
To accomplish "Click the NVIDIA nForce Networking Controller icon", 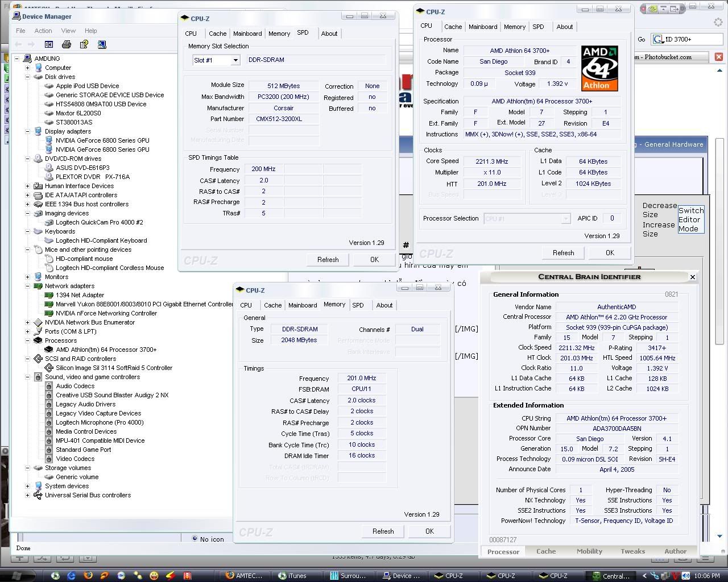I will click(x=49, y=313).
